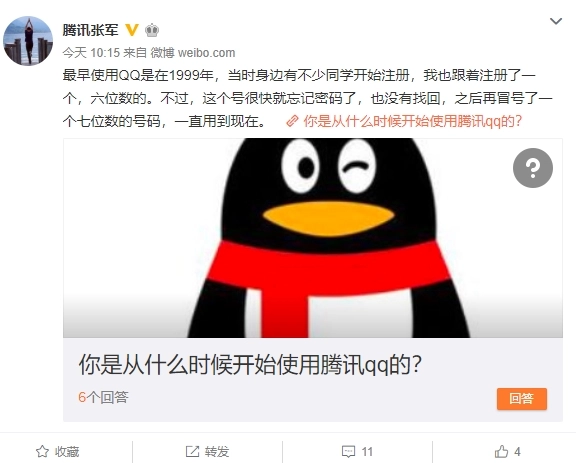Open the inline 你是从什么时候开始使用腾讯qq的 link
Viewport: 576px width, 463px height.
click(412, 121)
